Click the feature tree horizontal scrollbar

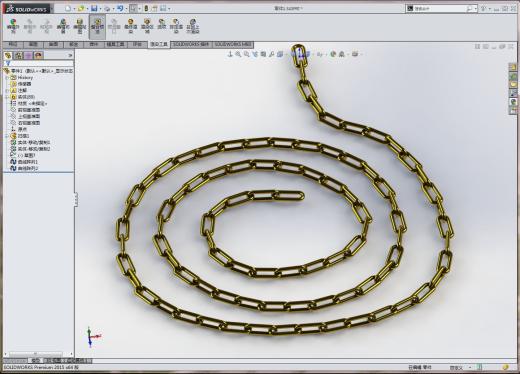35,353
